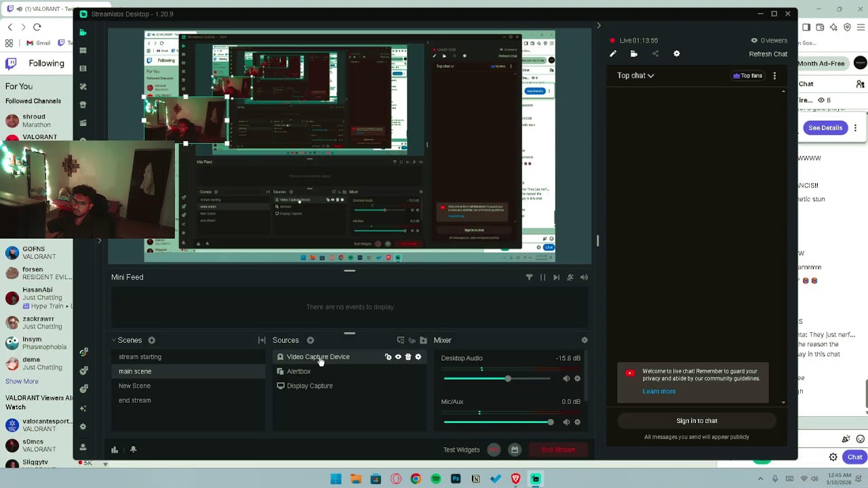
Task: Collapse the chat panel with arrow
Action: [x=598, y=26]
